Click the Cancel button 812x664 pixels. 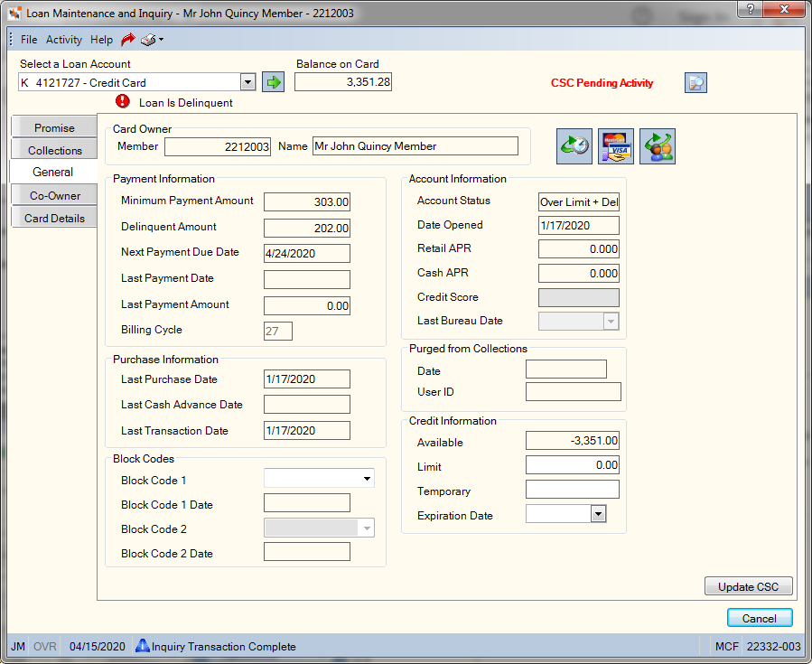(760, 618)
